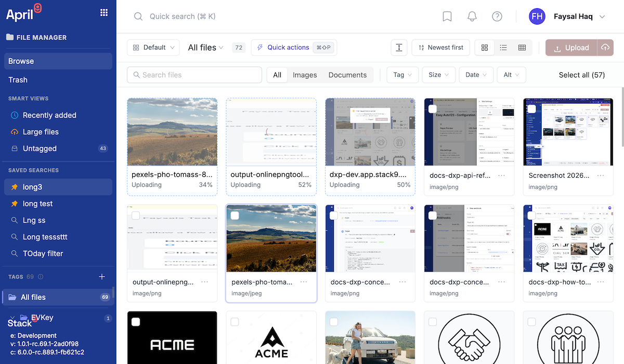This screenshot has height=364, width=624.
Task: Click the tags info icon
Action: pyautogui.click(x=41, y=277)
